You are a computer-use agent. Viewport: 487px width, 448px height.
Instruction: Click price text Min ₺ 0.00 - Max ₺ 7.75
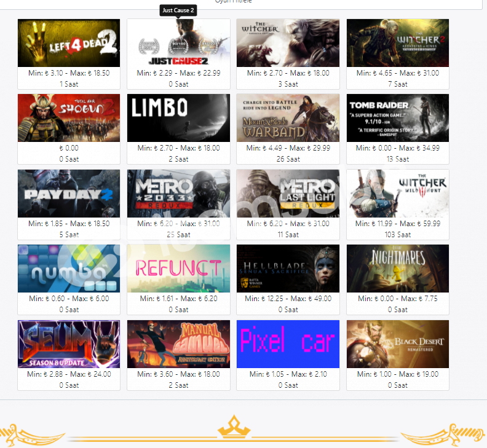(x=398, y=299)
